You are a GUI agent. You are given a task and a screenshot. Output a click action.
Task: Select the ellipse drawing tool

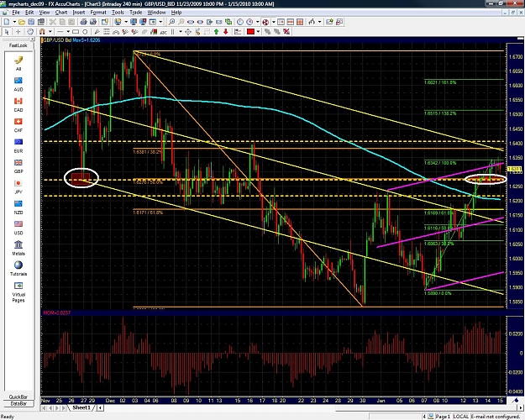(x=85, y=32)
